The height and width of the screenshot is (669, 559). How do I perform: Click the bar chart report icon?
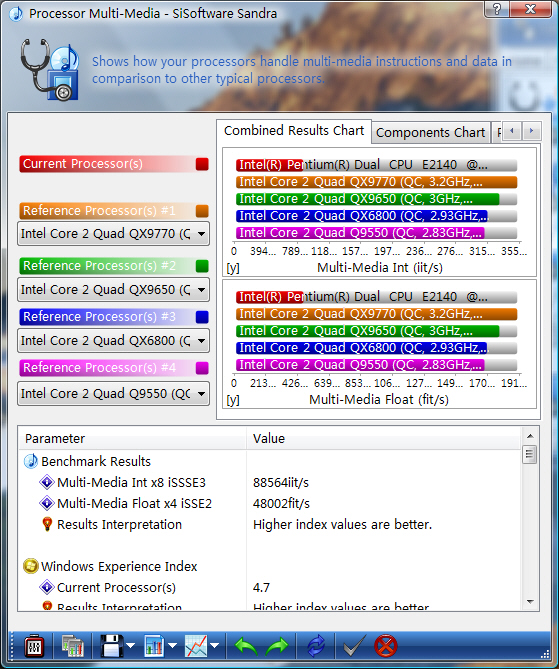click(x=154, y=646)
